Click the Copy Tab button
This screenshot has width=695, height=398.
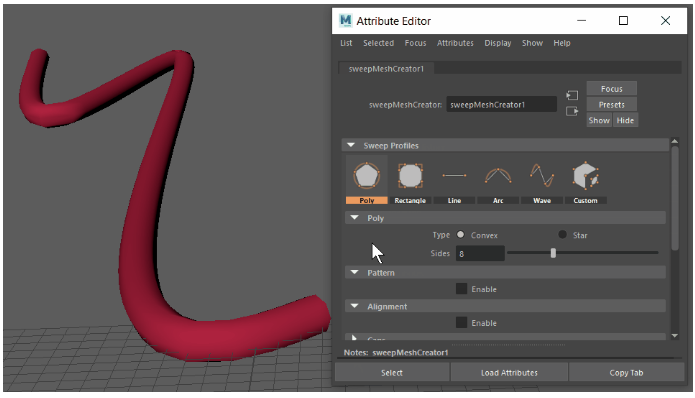[x=626, y=373]
